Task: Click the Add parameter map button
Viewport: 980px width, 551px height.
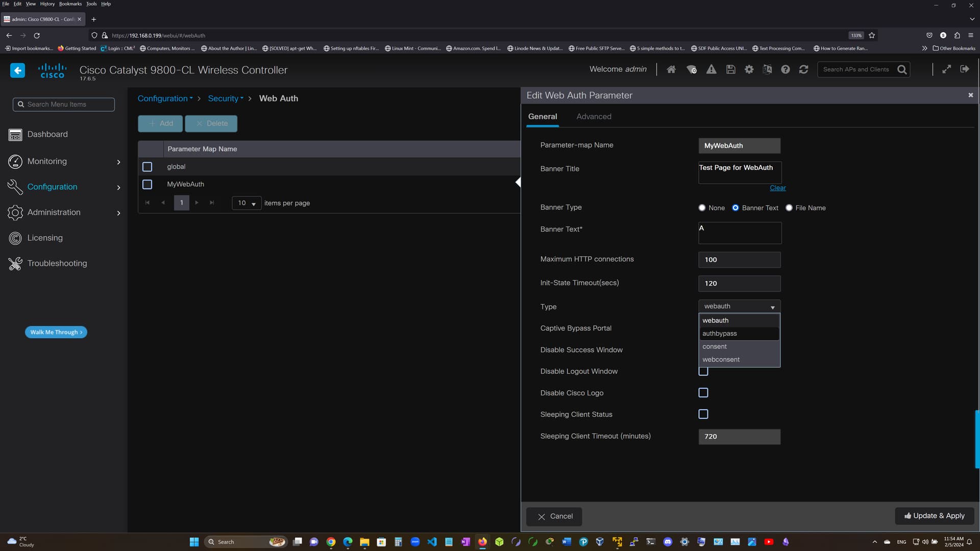Action: tap(160, 123)
